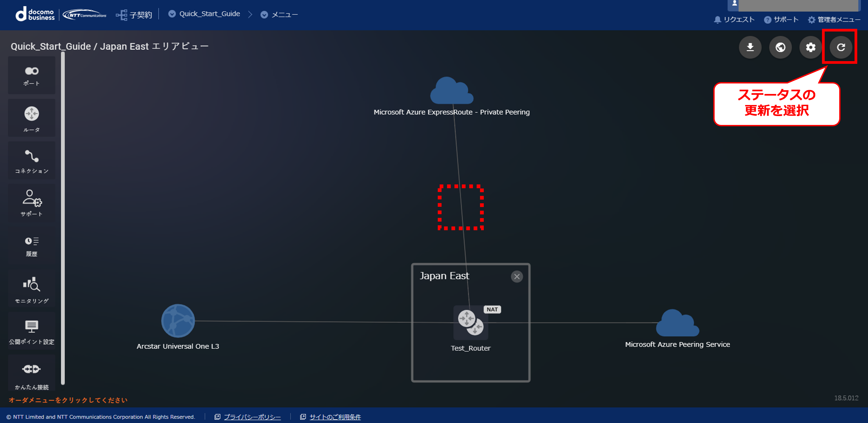The width and height of the screenshot is (868, 423).
Task: Open the リクエスト notifications
Action: pyautogui.click(x=734, y=20)
